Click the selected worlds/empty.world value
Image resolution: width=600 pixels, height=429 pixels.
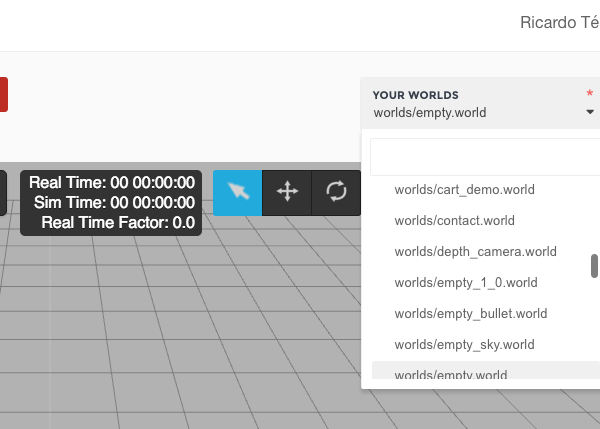pyautogui.click(x=430, y=113)
